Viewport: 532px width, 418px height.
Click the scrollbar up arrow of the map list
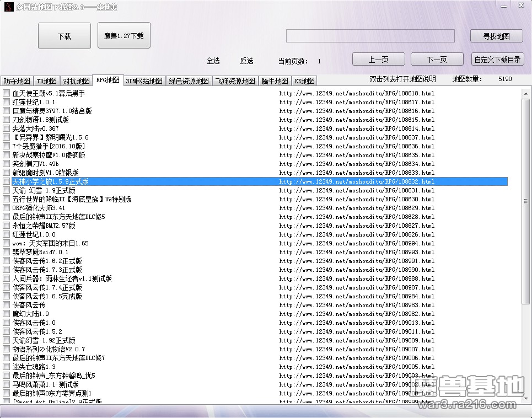point(525,94)
